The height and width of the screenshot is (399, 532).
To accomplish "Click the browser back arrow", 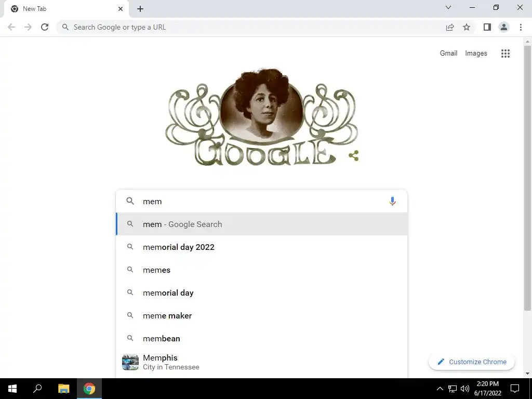I will point(11,27).
